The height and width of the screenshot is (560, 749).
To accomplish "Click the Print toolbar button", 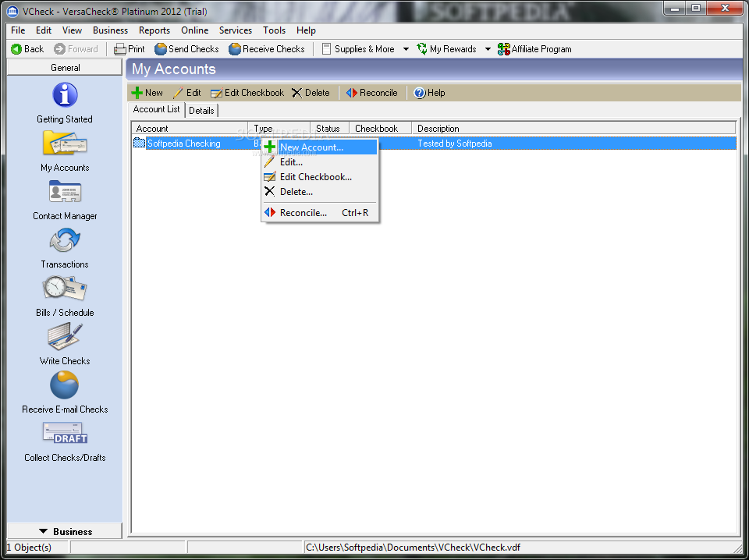I will [x=130, y=48].
